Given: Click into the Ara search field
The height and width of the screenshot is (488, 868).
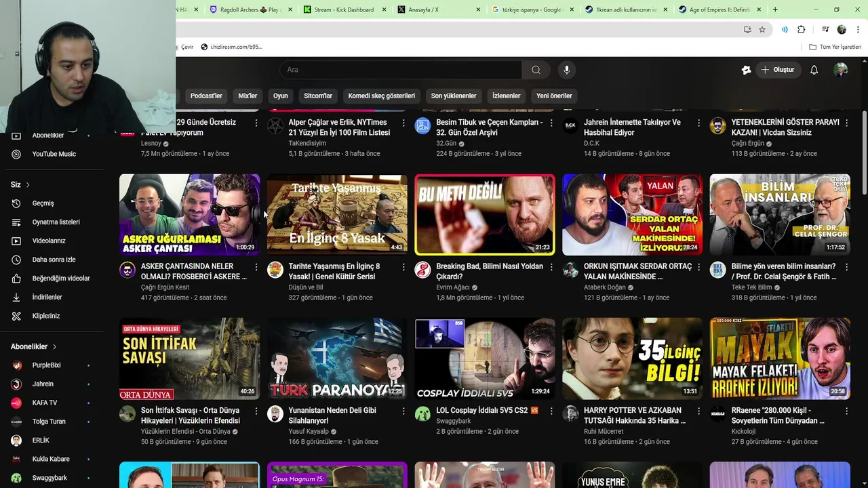Looking at the screenshot, I should coord(400,70).
